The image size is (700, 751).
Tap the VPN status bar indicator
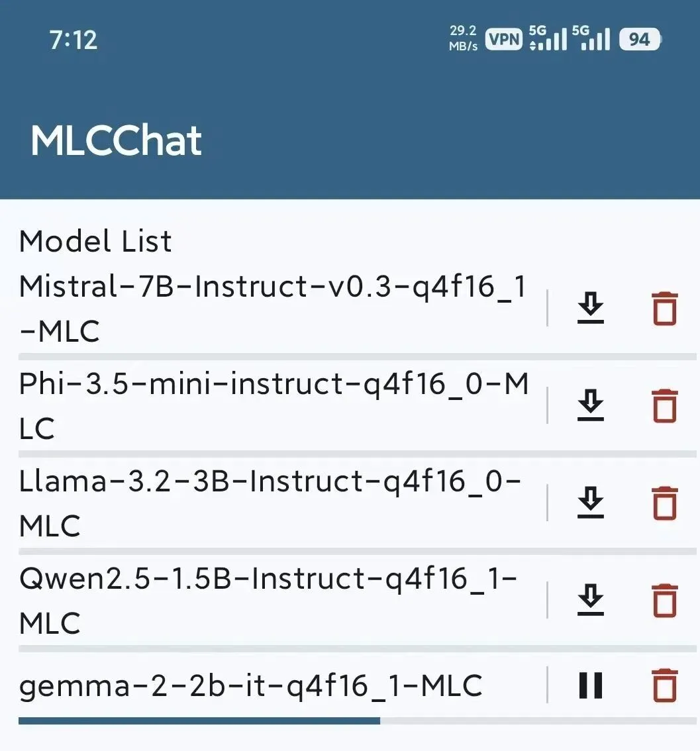click(x=504, y=39)
